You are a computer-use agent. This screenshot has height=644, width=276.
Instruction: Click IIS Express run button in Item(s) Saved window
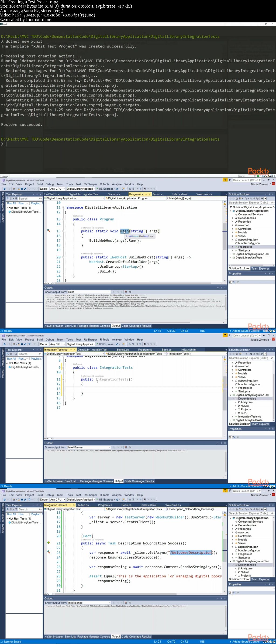[105, 500]
